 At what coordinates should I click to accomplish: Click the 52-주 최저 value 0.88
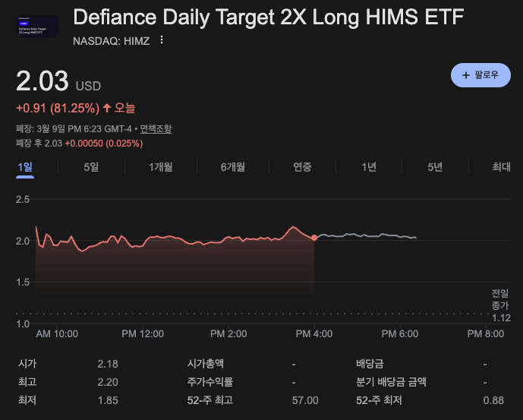pos(493,400)
